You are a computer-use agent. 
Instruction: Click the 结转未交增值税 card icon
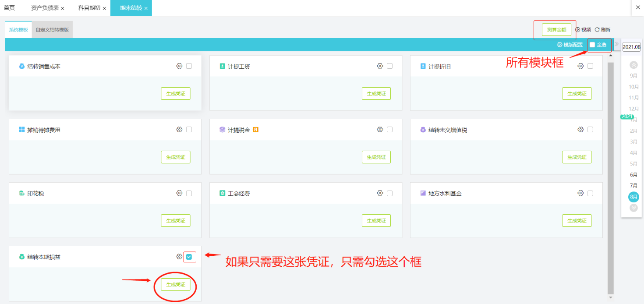click(423, 130)
